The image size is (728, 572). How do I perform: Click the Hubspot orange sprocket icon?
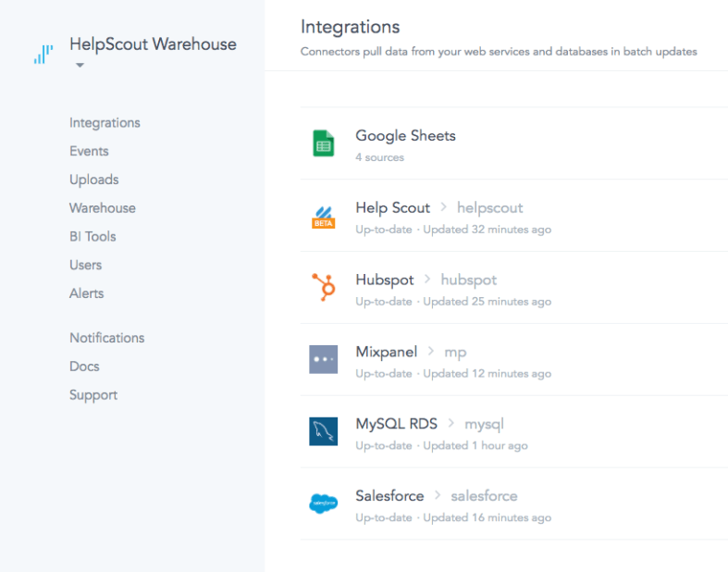[x=324, y=287]
